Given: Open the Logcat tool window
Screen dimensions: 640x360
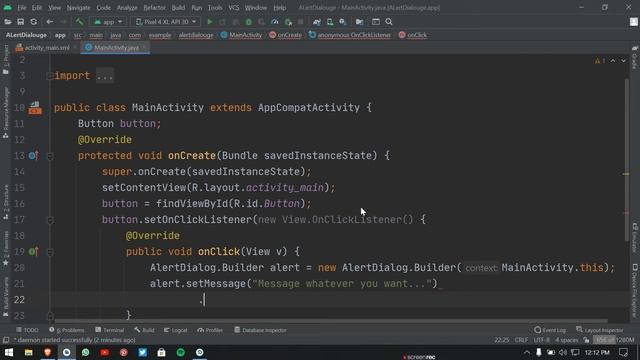Looking at the screenshot, I should (176, 330).
